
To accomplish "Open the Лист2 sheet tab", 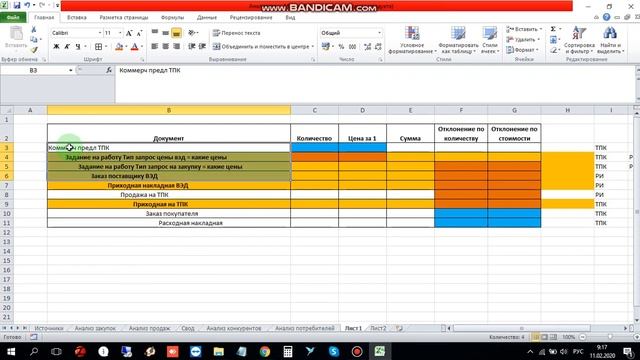I will click(378, 328).
